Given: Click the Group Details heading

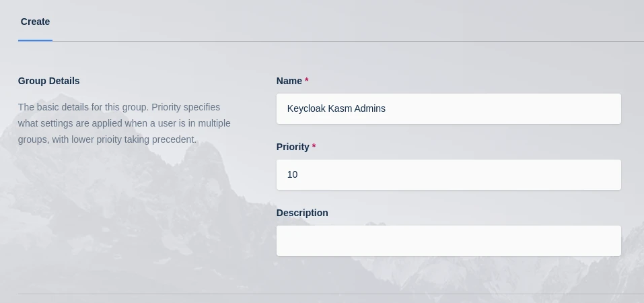Looking at the screenshot, I should click(x=48, y=81).
